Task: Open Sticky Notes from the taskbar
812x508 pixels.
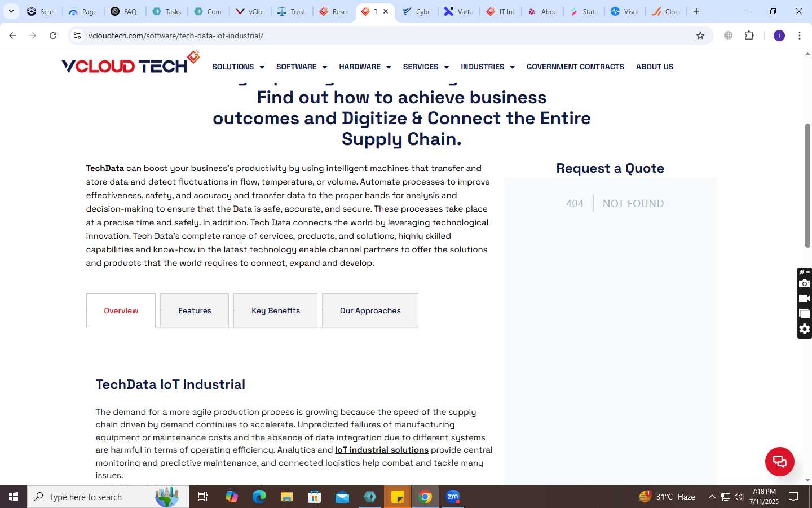Action: 398,497
